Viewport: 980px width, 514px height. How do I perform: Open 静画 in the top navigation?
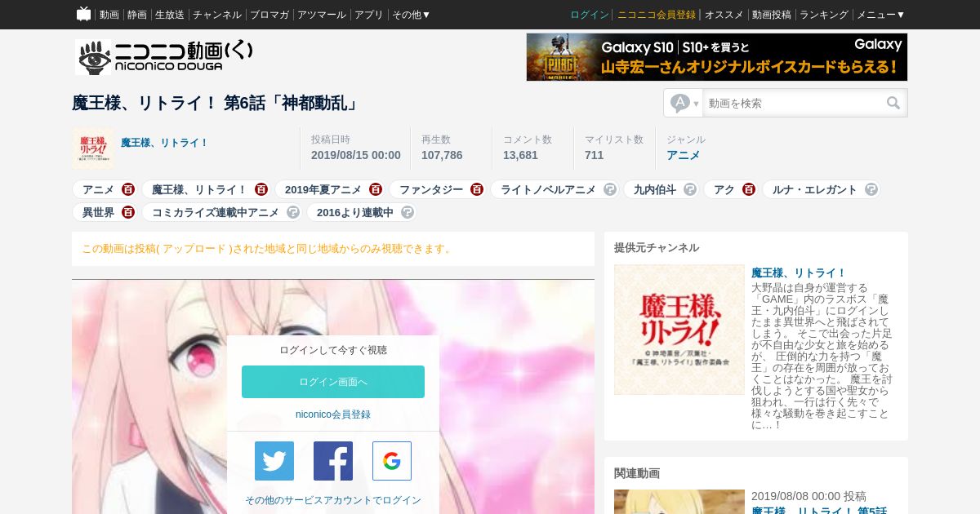tap(137, 15)
